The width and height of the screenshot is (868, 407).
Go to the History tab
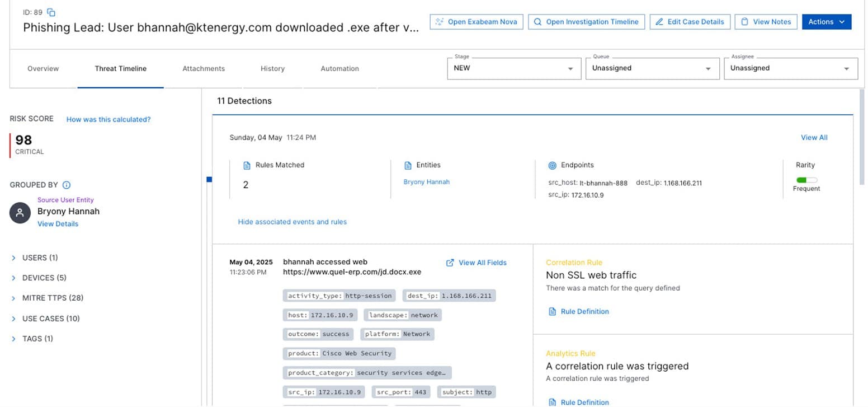click(272, 69)
